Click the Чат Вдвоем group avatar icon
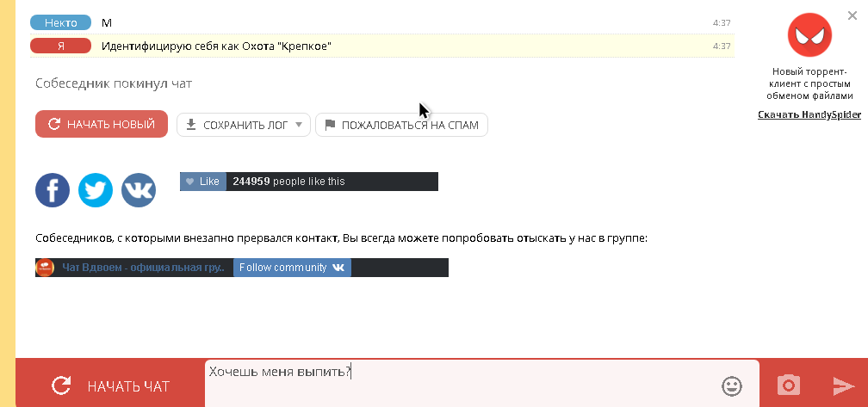This screenshot has width=868, height=407. pyautogui.click(x=45, y=268)
